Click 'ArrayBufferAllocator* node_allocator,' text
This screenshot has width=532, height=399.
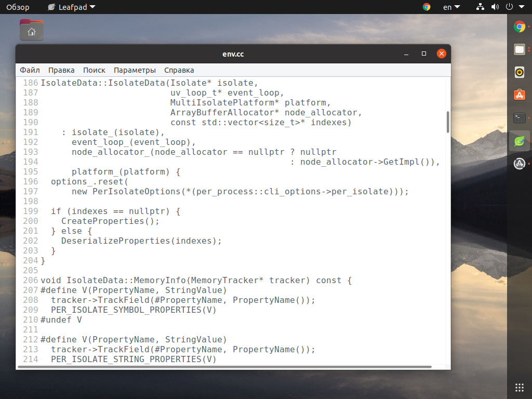click(266, 112)
